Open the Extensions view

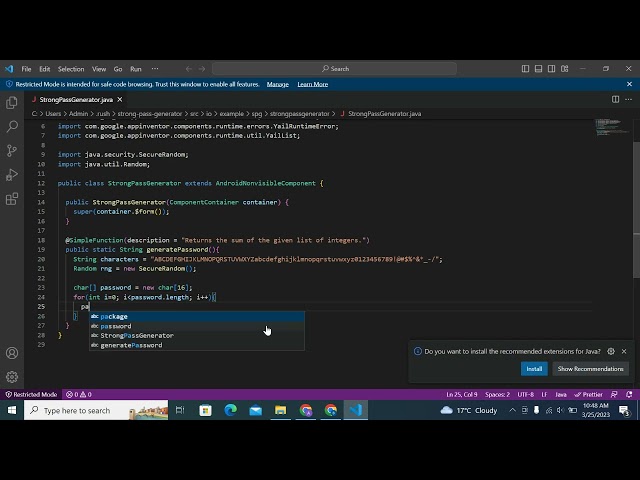12,199
